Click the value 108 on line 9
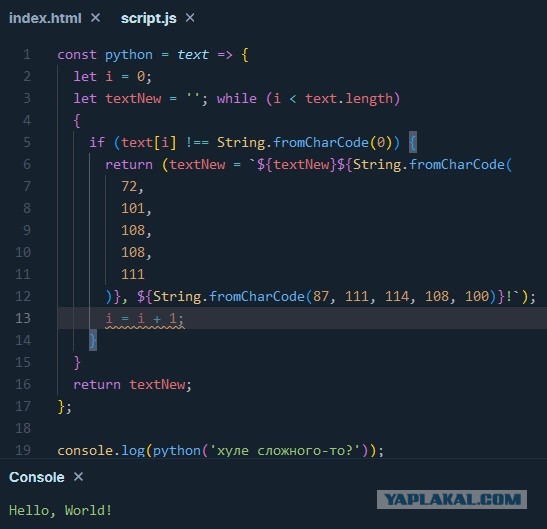The width and height of the screenshot is (547, 529). pyautogui.click(x=133, y=231)
